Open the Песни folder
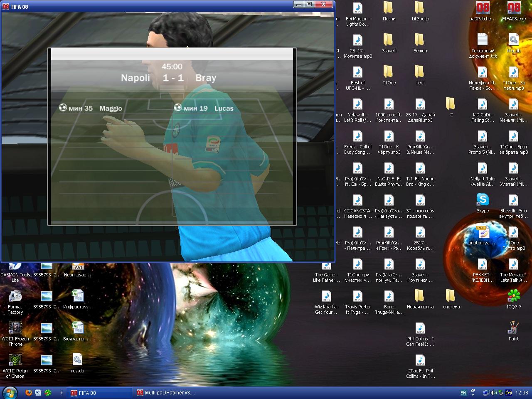Screen dimensions: 532x399 pyautogui.click(x=389, y=11)
